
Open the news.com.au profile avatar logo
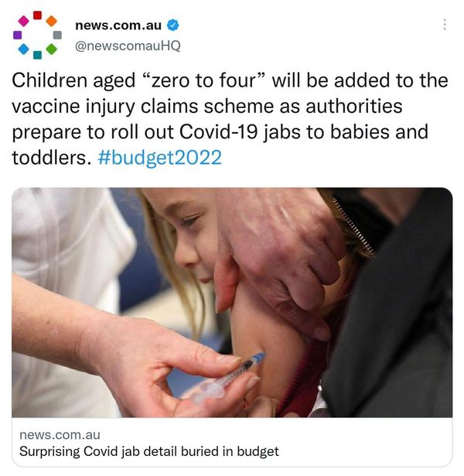(37, 35)
